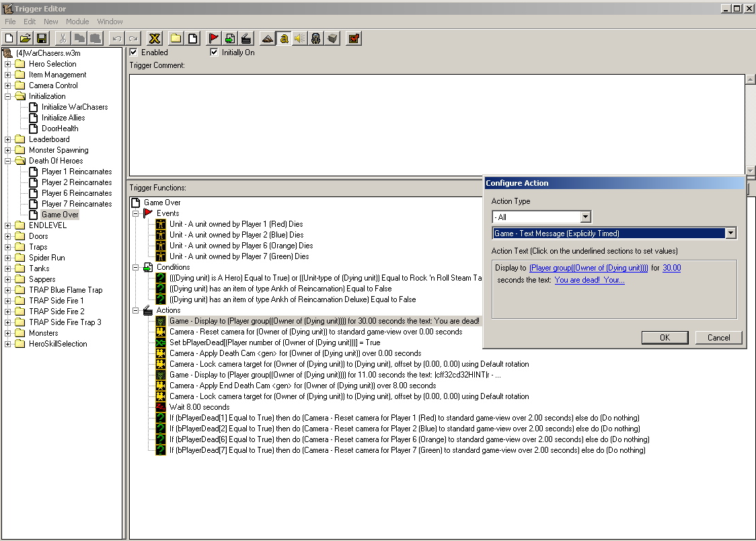756x541 pixels.
Task: Select the Initialize WarChasers trigger
Action: (75, 107)
